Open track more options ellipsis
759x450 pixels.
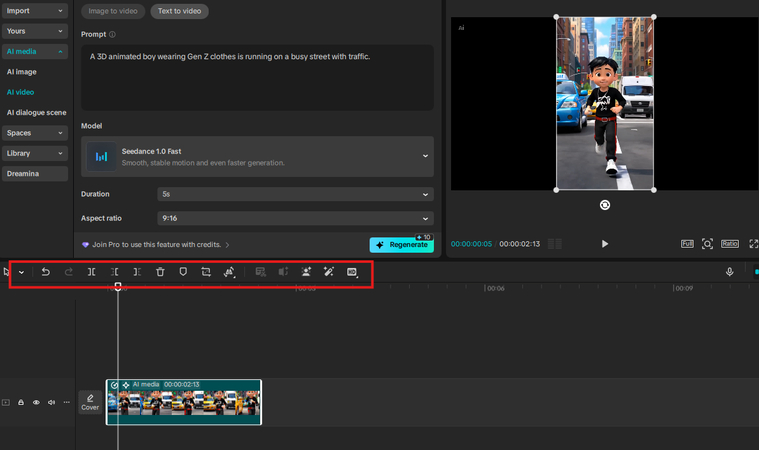tap(66, 402)
